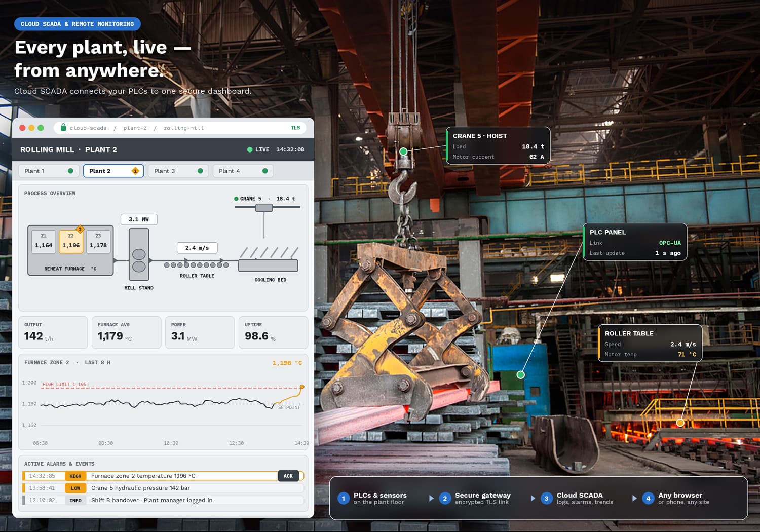This screenshot has width=760, height=532.
Task: Click the Uptime 98.6 % card
Action: (x=273, y=332)
